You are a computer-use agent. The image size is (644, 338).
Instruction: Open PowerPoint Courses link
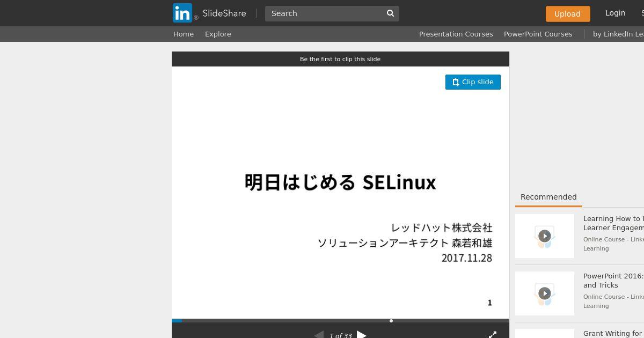pyautogui.click(x=538, y=34)
